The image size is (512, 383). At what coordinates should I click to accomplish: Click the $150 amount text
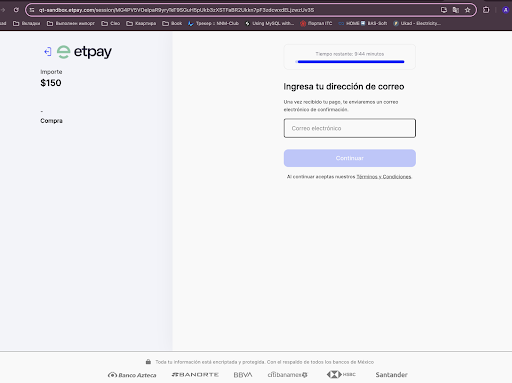(x=51, y=83)
